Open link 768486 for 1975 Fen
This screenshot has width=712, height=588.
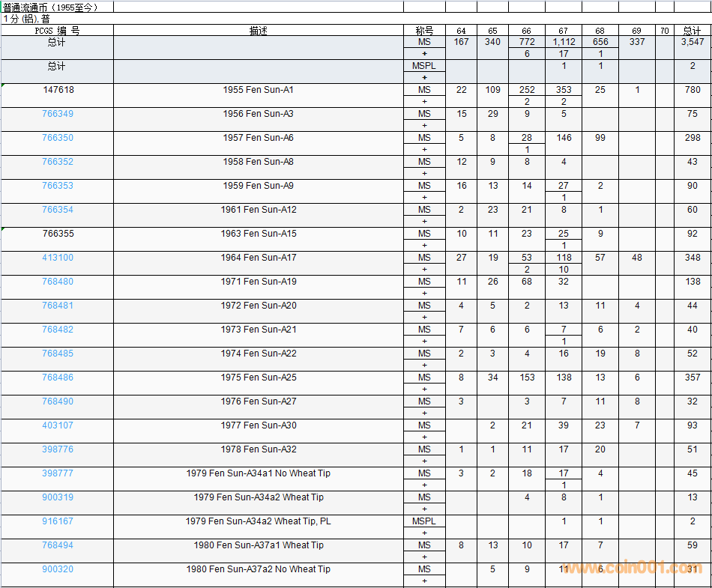click(x=58, y=378)
